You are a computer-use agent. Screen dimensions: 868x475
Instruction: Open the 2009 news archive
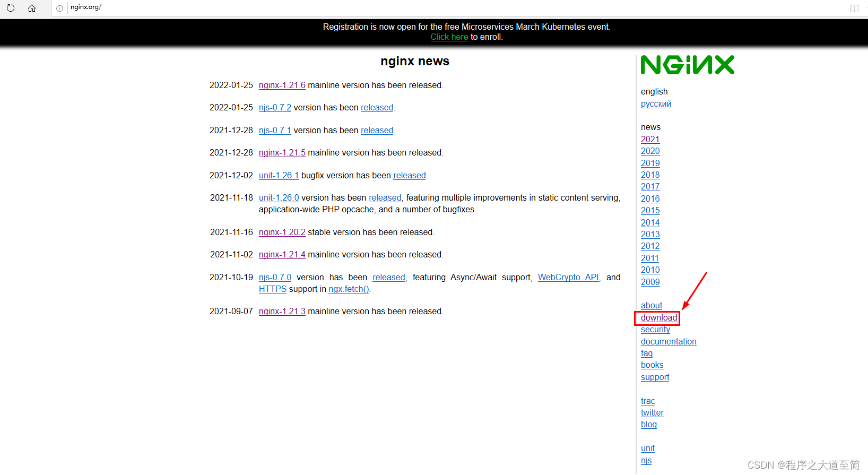(x=650, y=282)
